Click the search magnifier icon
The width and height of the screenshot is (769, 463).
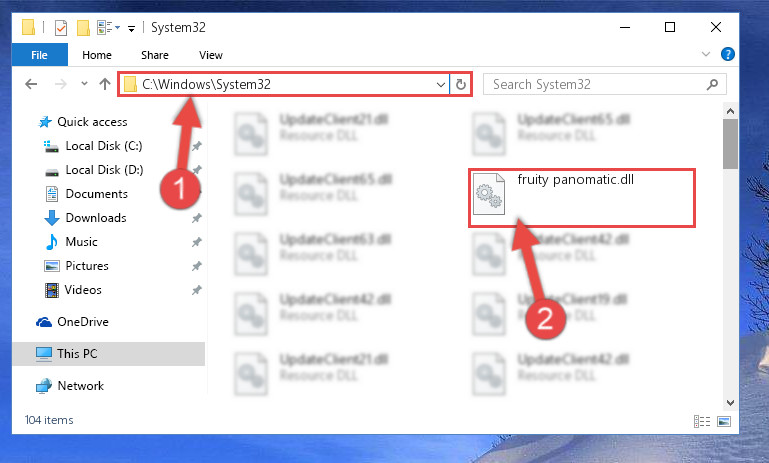[x=713, y=84]
